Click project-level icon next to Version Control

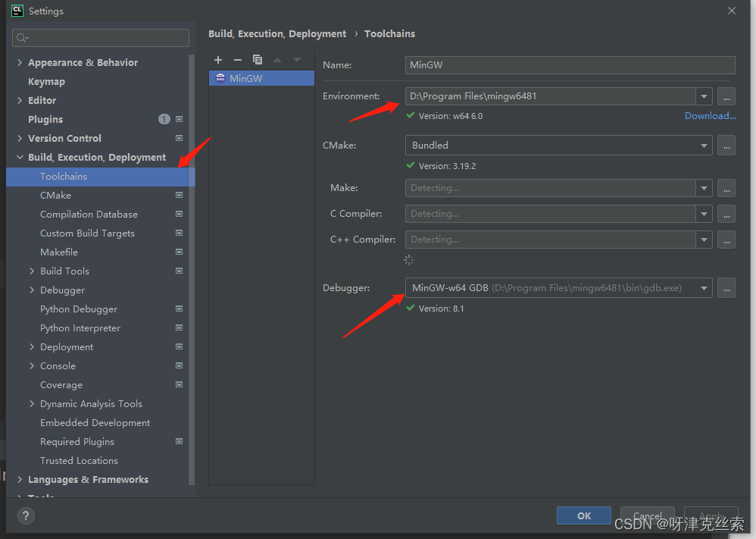[180, 138]
